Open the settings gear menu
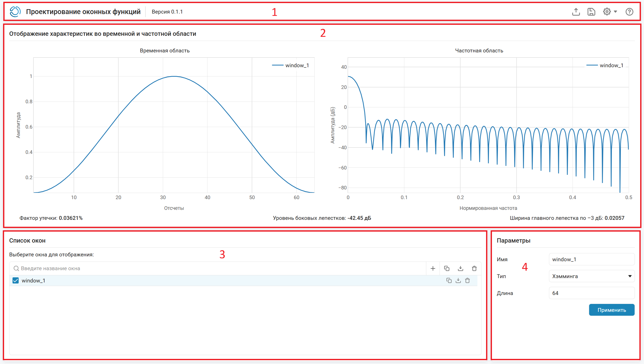Screen dimensions: 644x364 coord(610,12)
